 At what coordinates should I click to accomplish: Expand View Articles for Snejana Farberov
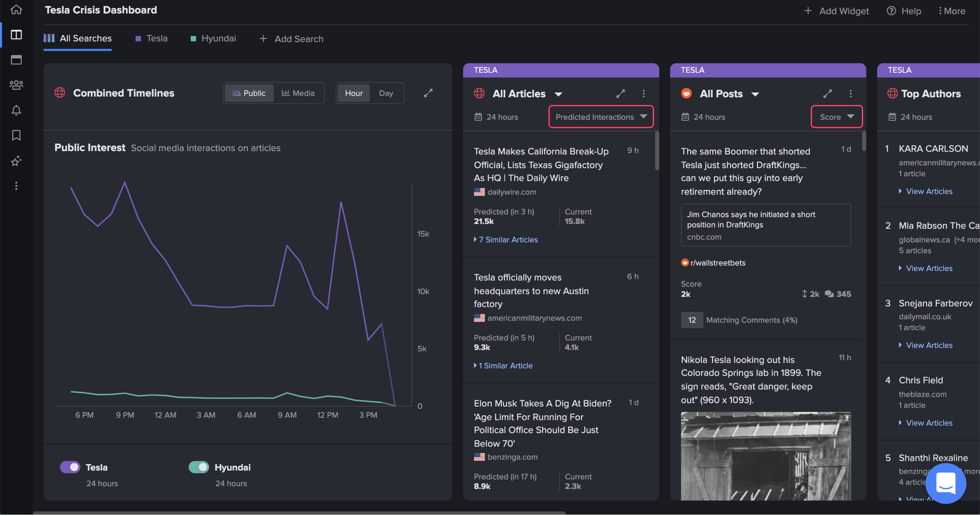click(x=926, y=346)
